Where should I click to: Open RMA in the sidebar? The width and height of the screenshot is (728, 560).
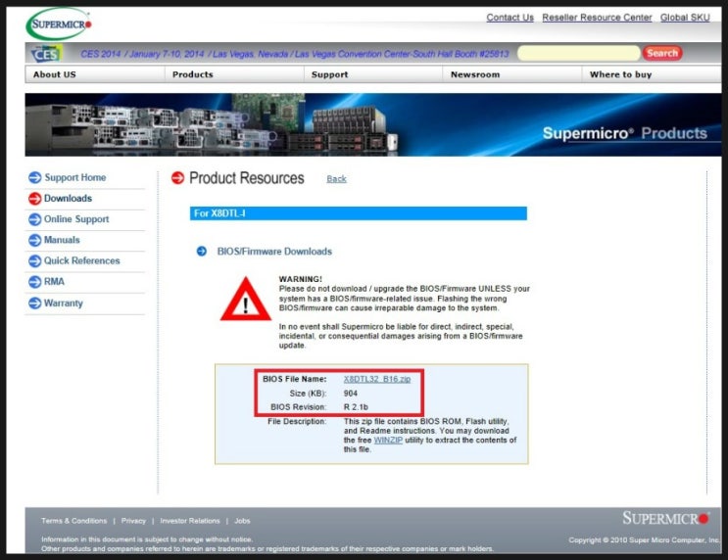click(54, 282)
